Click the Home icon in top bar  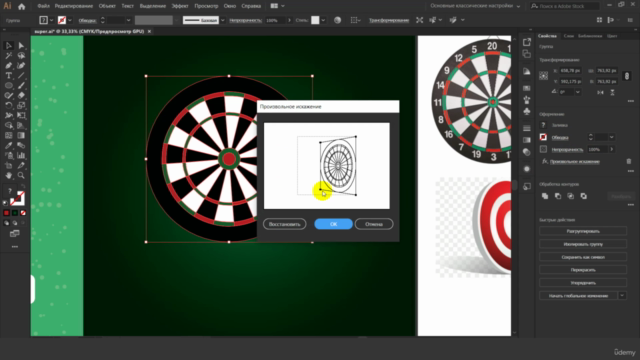pyautogui.click(x=22, y=6)
